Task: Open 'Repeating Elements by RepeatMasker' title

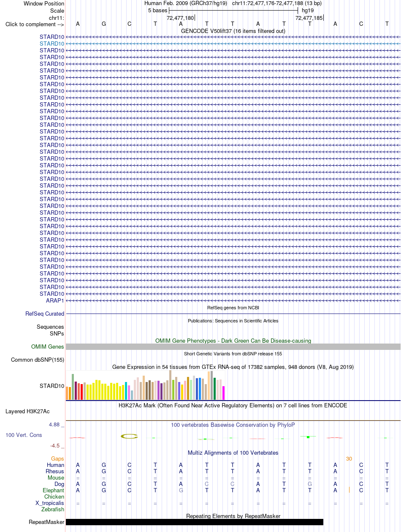Action: [233, 516]
